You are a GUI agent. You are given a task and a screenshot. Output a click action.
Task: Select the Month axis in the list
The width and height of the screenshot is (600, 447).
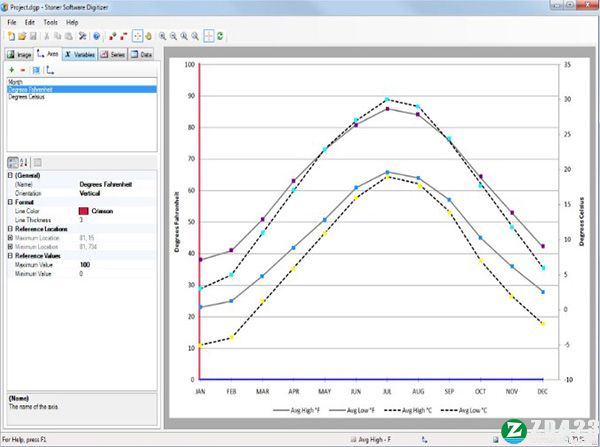[82, 82]
